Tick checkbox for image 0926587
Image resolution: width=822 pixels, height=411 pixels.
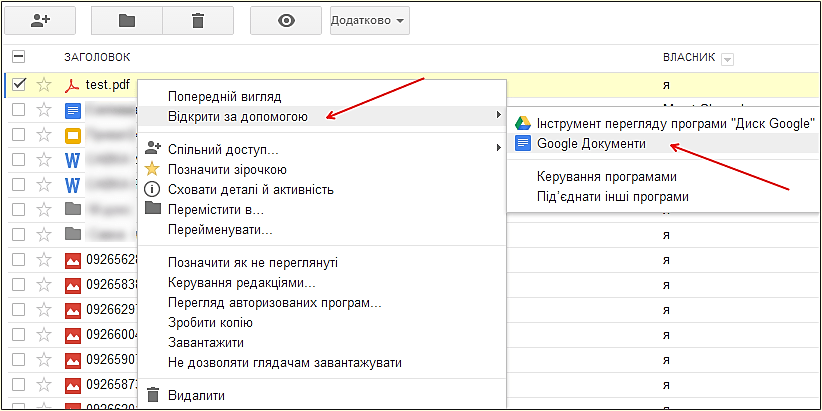[18, 385]
